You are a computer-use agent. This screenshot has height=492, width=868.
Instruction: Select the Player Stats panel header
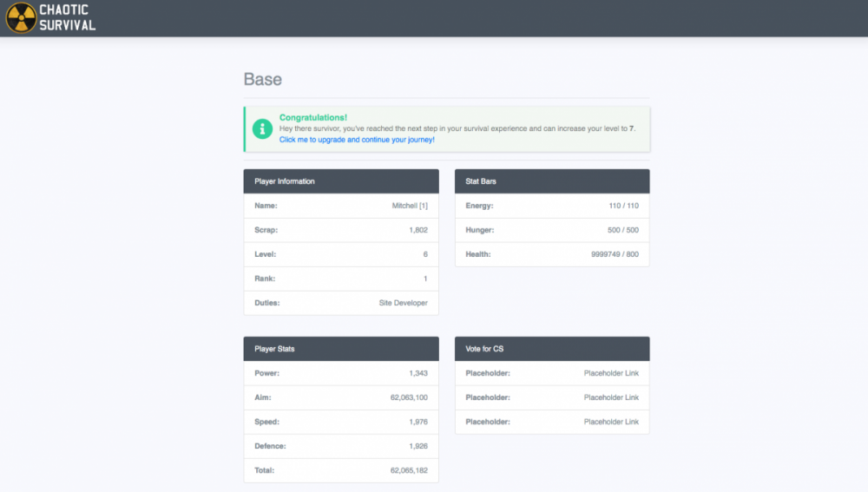pos(340,349)
